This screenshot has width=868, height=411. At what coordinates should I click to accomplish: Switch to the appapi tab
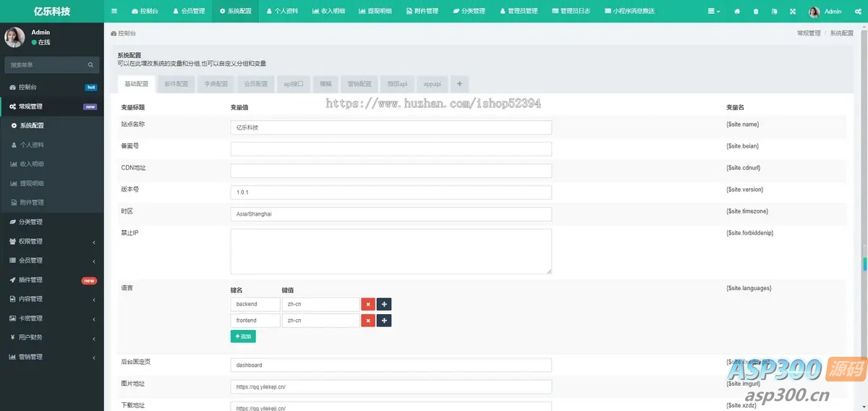[432, 84]
